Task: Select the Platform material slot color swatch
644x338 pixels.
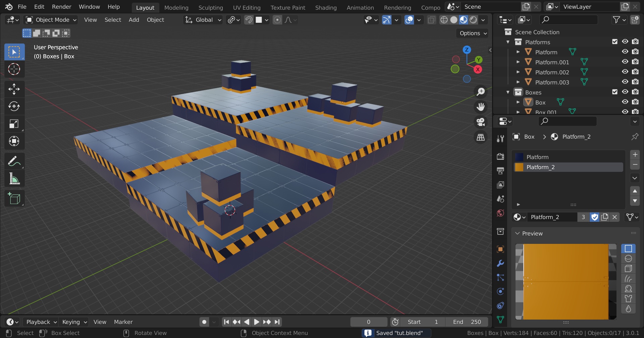Action: point(519,157)
